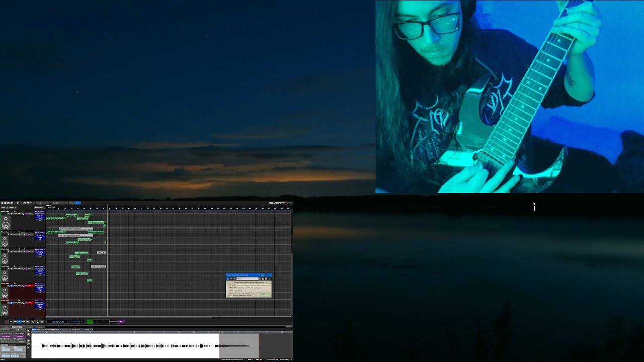Create a new project from the toolbar
Viewport: 644px width, 362px height.
pos(2,203)
